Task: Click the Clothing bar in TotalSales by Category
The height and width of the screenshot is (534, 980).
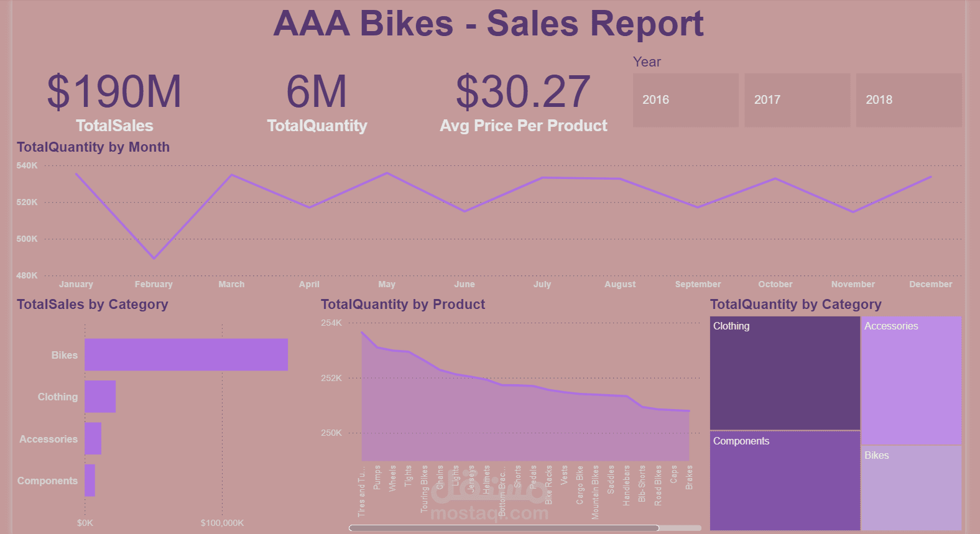Action: pyautogui.click(x=99, y=396)
